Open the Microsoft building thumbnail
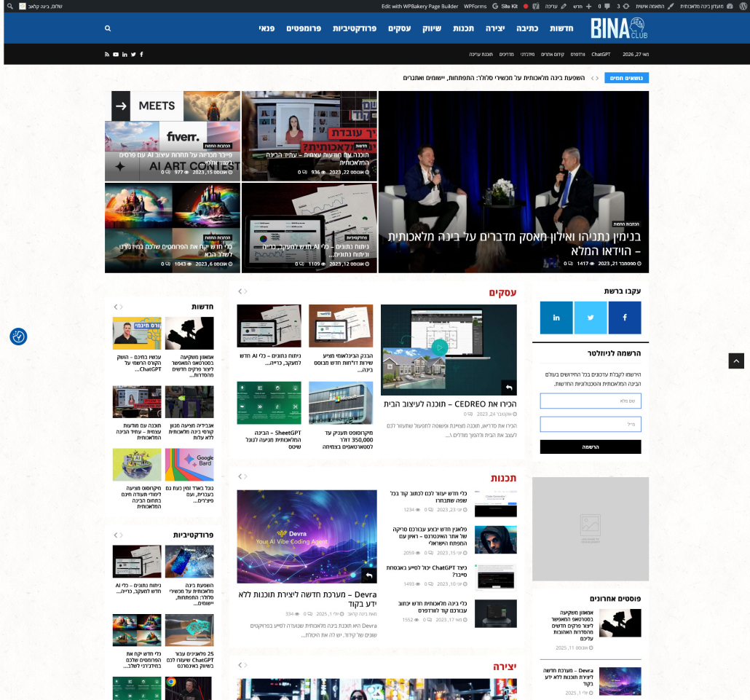Viewport: 750px width, 700px height. (x=341, y=403)
